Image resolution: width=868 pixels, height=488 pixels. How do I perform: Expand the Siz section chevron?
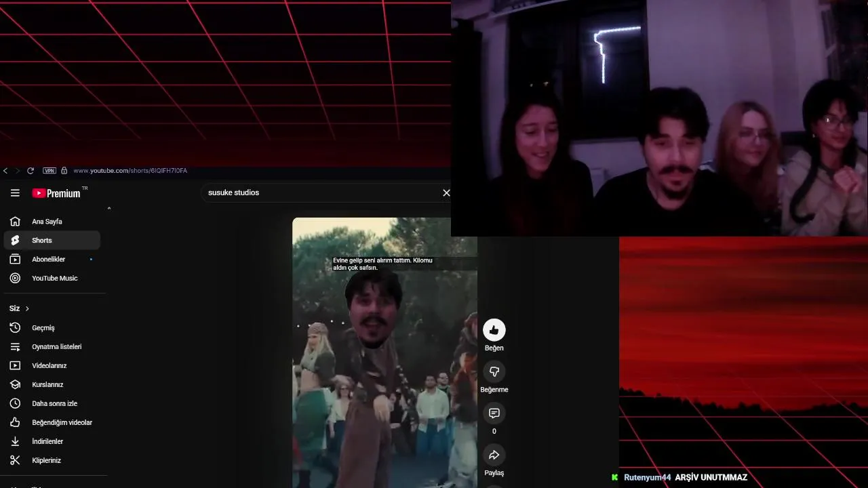[27, 308]
